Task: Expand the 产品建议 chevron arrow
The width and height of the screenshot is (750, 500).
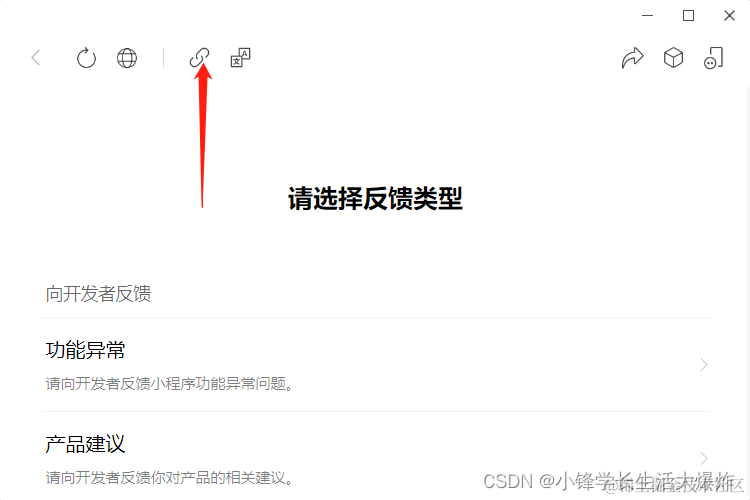Action: point(704,458)
